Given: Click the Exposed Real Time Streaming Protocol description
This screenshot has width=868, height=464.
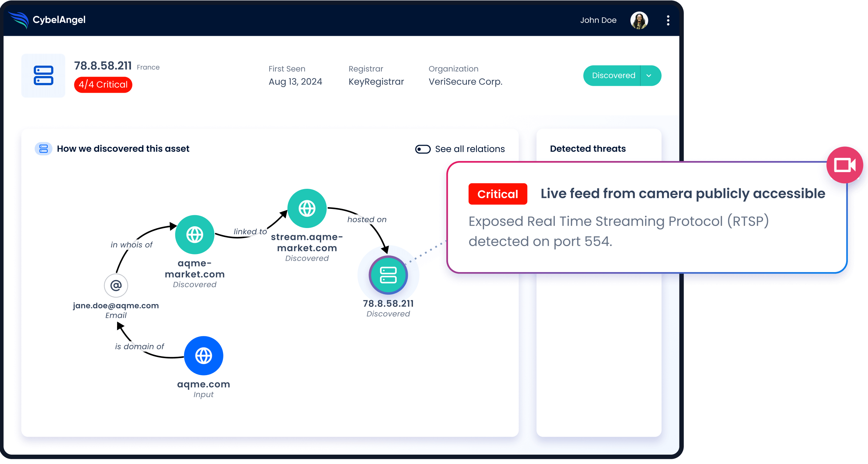Looking at the screenshot, I should [618, 231].
